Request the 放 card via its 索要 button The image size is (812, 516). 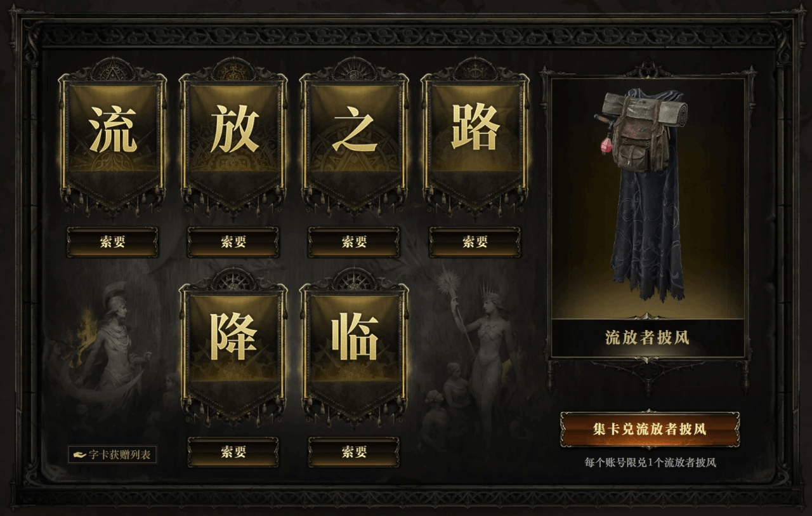coord(233,242)
